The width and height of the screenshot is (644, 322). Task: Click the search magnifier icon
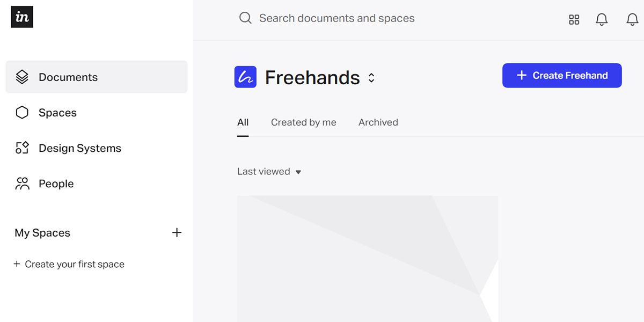click(245, 18)
